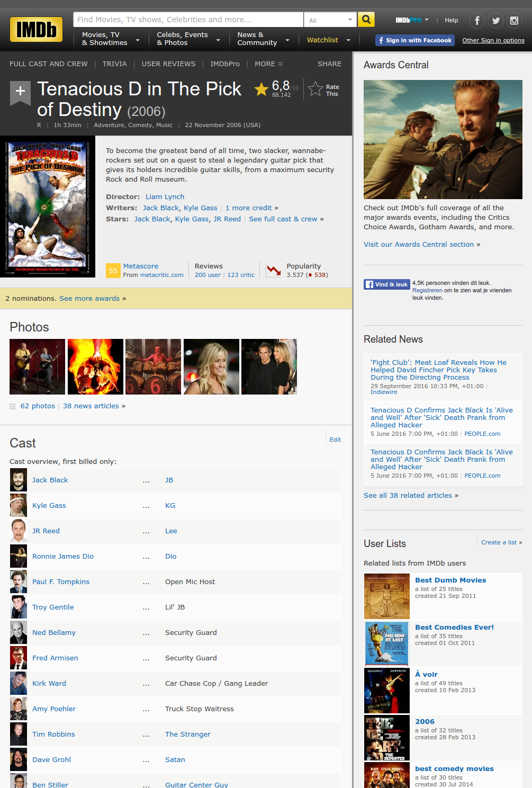Add title to Watchlist with plus ribbon

pos(20,92)
